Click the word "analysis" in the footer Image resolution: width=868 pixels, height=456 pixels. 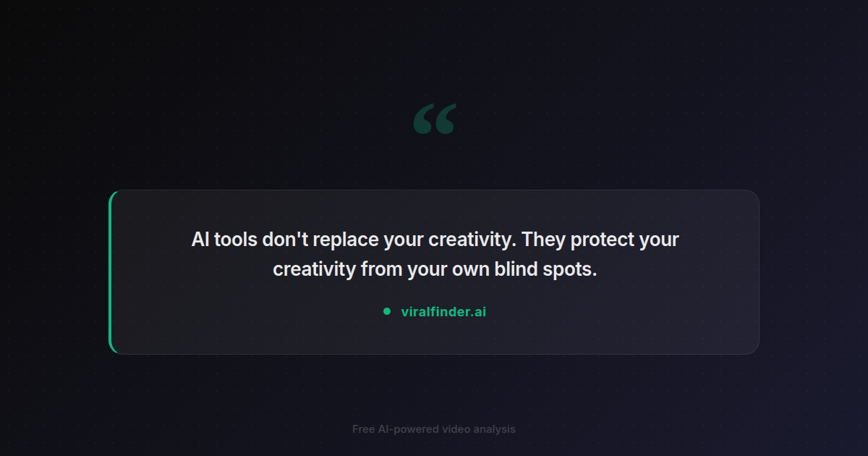[494, 429]
